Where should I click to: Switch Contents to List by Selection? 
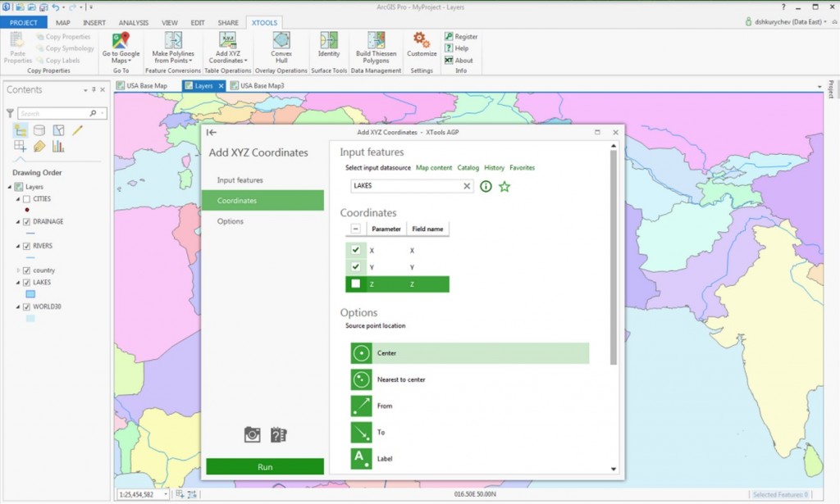click(x=58, y=130)
